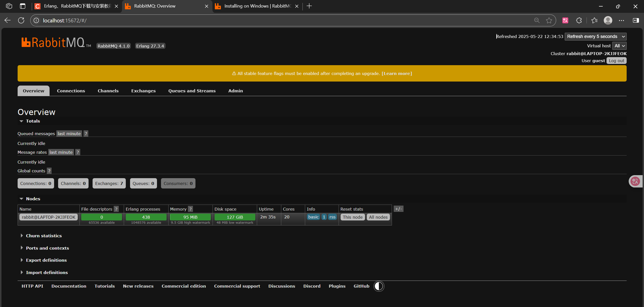Toggle the browser sidebar icon

click(636, 20)
